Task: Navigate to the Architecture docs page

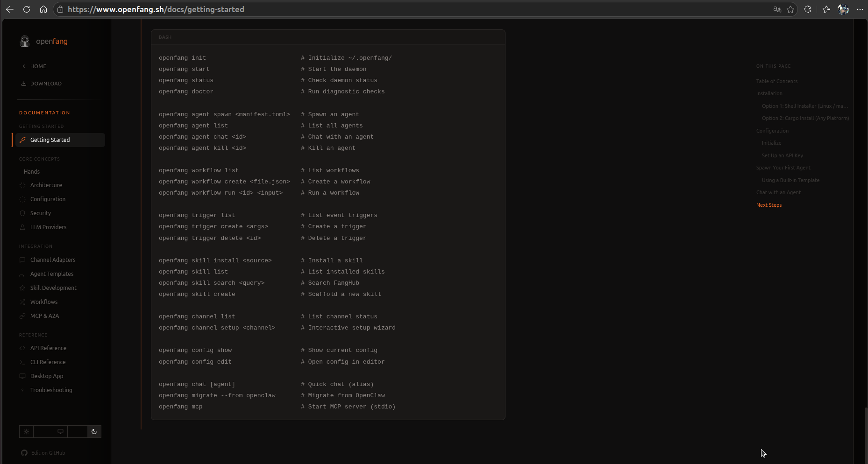Action: pos(46,185)
